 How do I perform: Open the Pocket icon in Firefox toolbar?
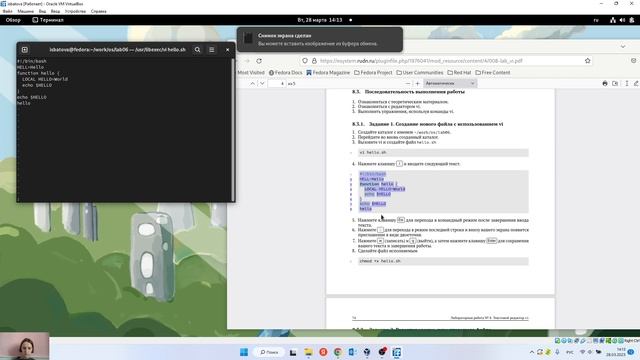(x=633, y=61)
